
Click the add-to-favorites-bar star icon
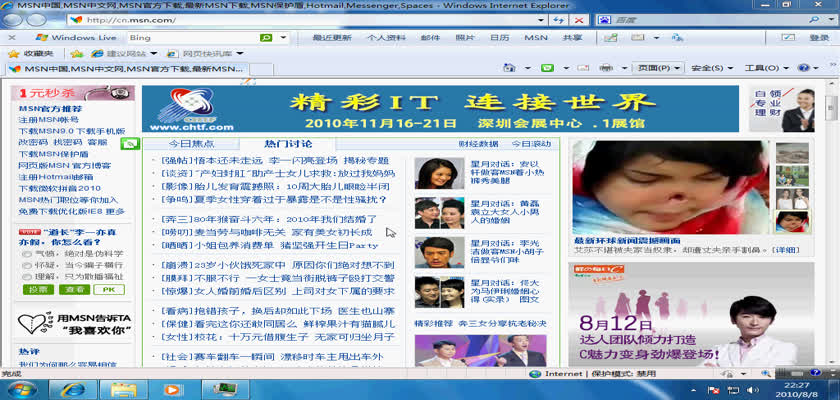pos(77,54)
